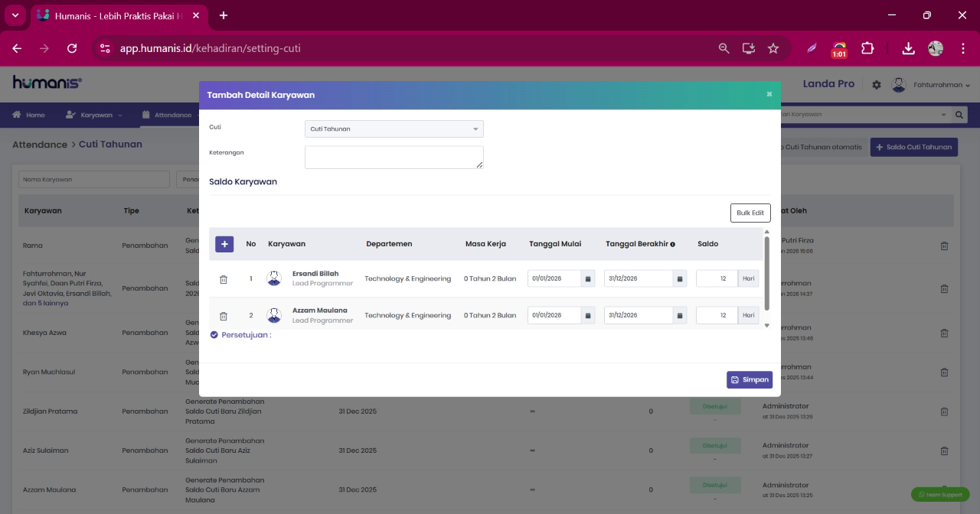Image resolution: width=980 pixels, height=514 pixels.
Task: Click the Keterangan text area
Action: pos(394,158)
